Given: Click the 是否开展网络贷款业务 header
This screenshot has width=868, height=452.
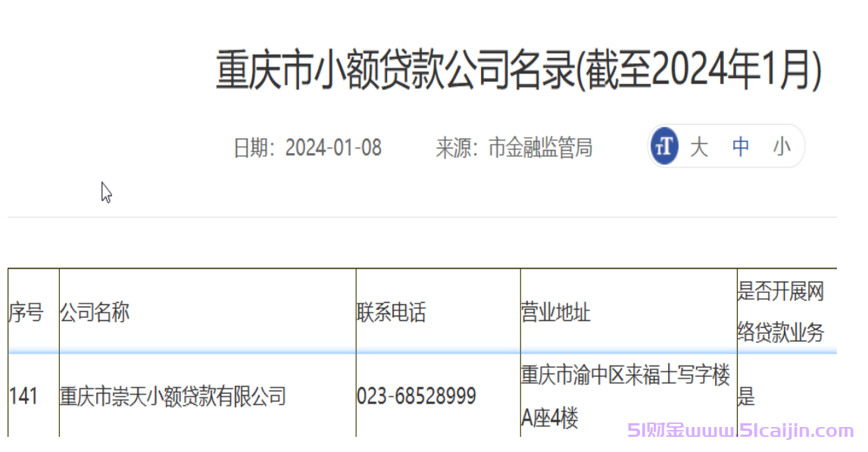Looking at the screenshot, I should tap(781, 312).
